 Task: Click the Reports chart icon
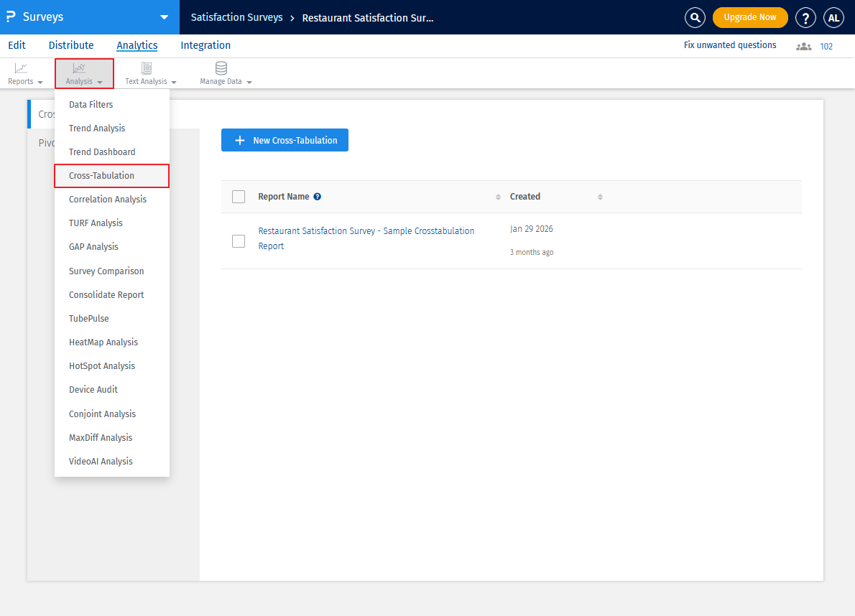click(x=21, y=68)
